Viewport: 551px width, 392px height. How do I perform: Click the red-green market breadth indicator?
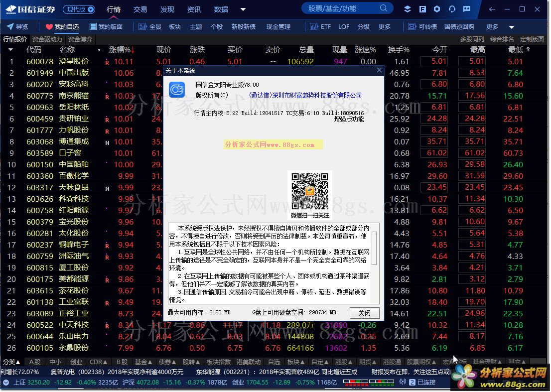coord(369,382)
